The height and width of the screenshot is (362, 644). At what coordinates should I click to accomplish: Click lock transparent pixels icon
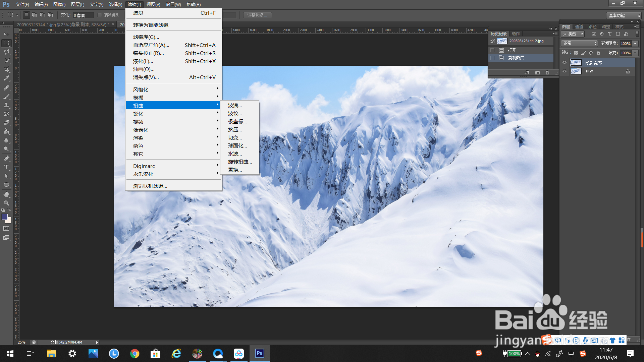click(576, 53)
